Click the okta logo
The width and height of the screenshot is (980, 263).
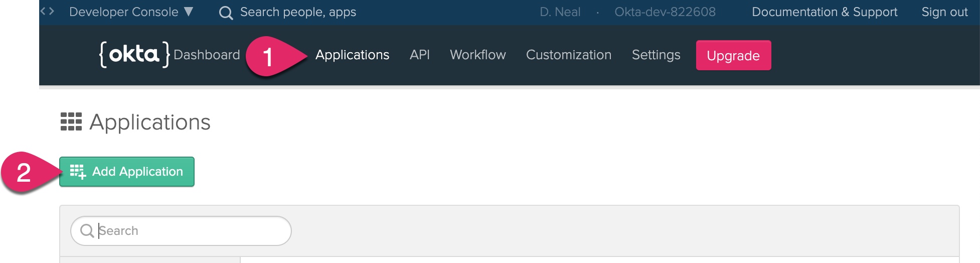tap(134, 55)
